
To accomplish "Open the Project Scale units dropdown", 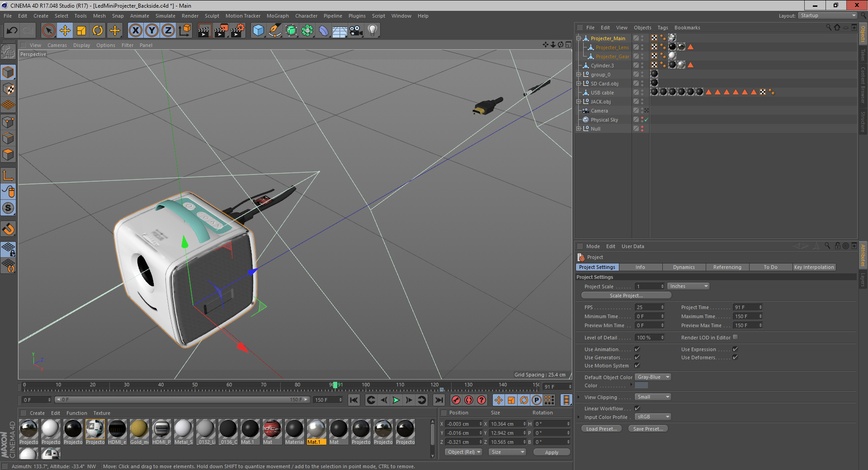I will coord(688,287).
